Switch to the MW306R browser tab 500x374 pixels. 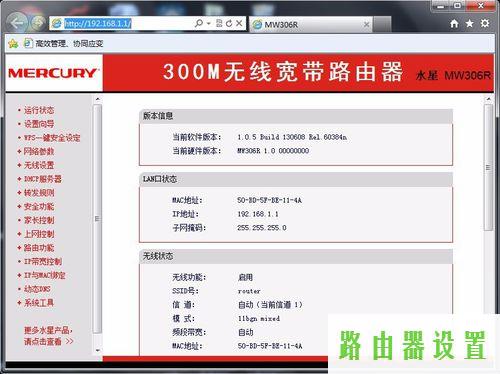pos(311,24)
